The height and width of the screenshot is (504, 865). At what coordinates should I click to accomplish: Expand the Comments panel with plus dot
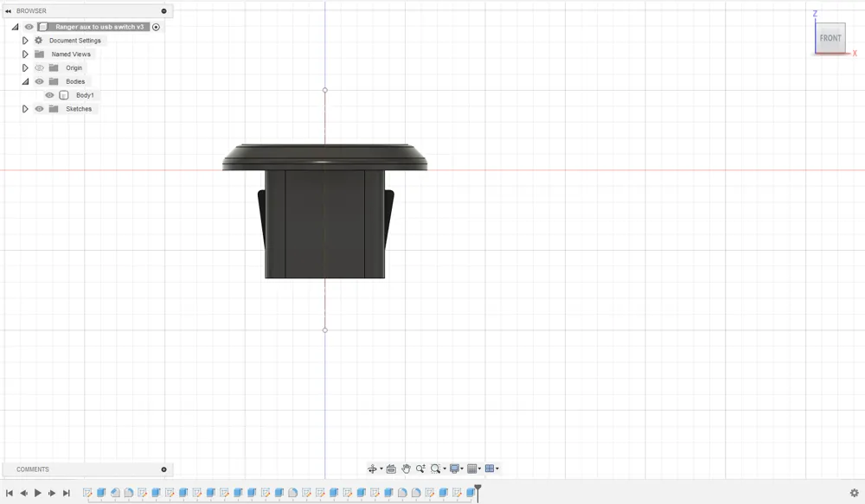click(x=163, y=469)
